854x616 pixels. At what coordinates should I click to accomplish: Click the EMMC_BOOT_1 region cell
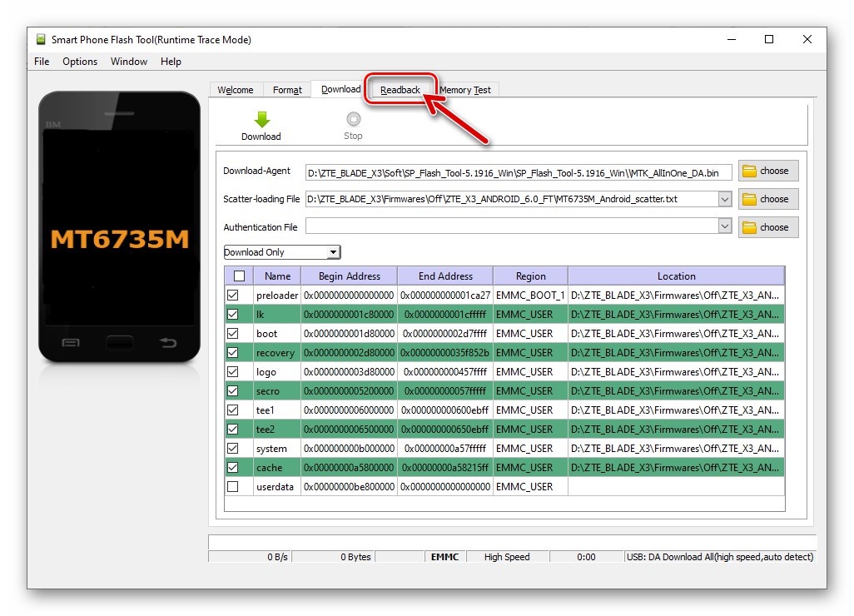tap(530, 296)
